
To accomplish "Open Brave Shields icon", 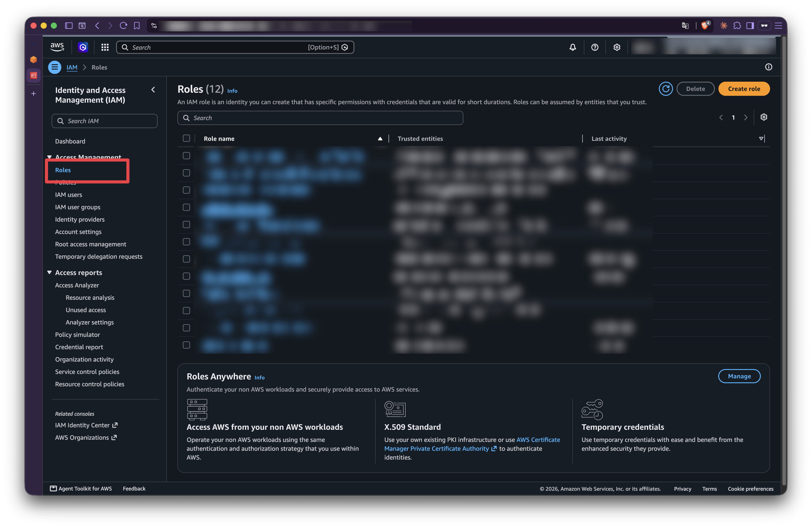I will [705, 26].
